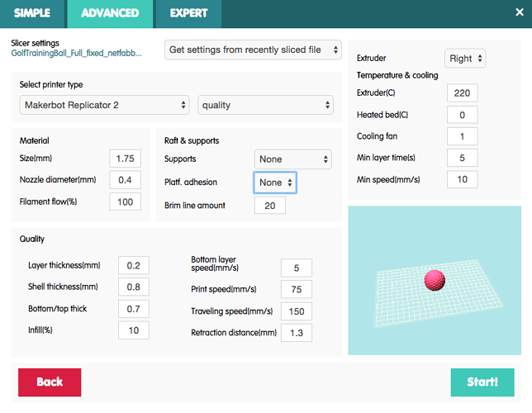This screenshot has height=413, width=532.
Task: Edit the Retraction distance(mm) field
Action: 297,333
